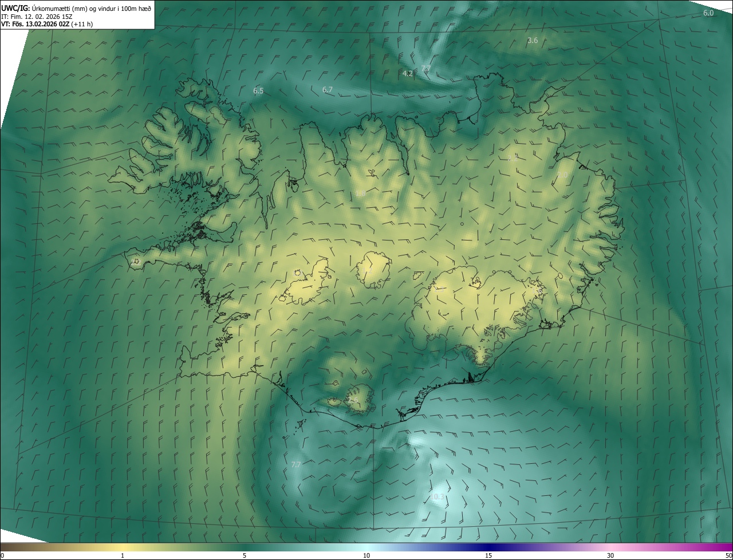This screenshot has height=560, width=733.
Task: Click the 7.7 value label offshore
Action: [x=296, y=464]
